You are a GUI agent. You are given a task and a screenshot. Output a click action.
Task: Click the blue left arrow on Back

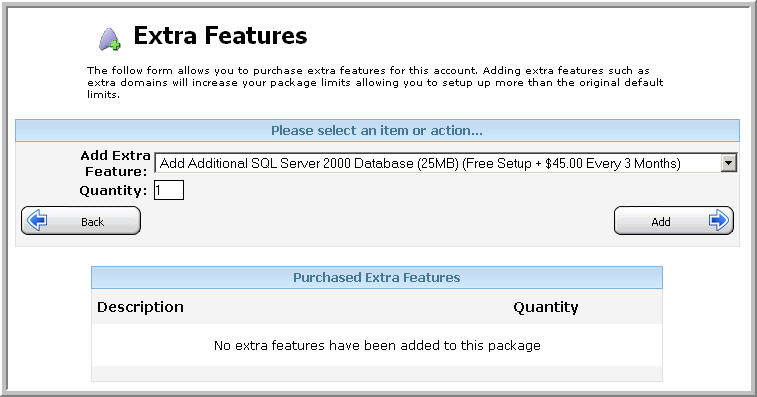(x=37, y=220)
